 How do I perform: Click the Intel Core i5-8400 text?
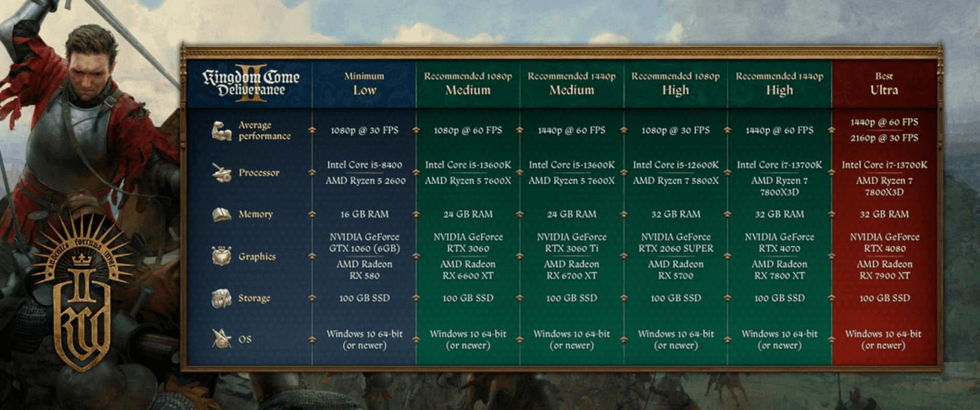365,165
